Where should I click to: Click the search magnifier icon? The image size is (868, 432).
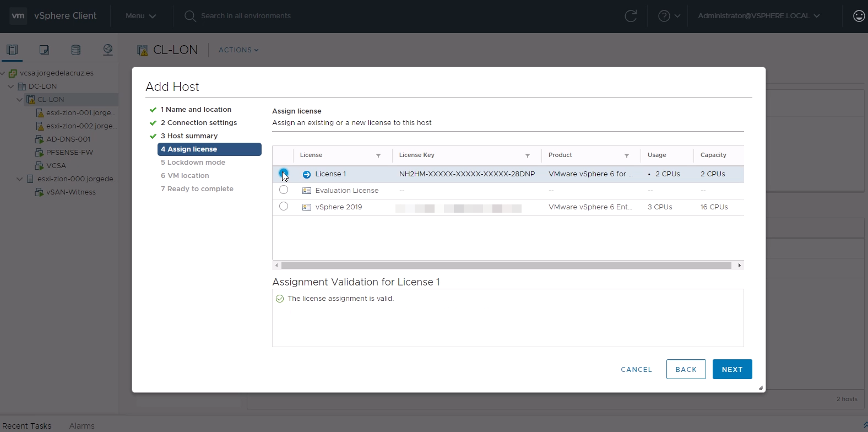(190, 16)
